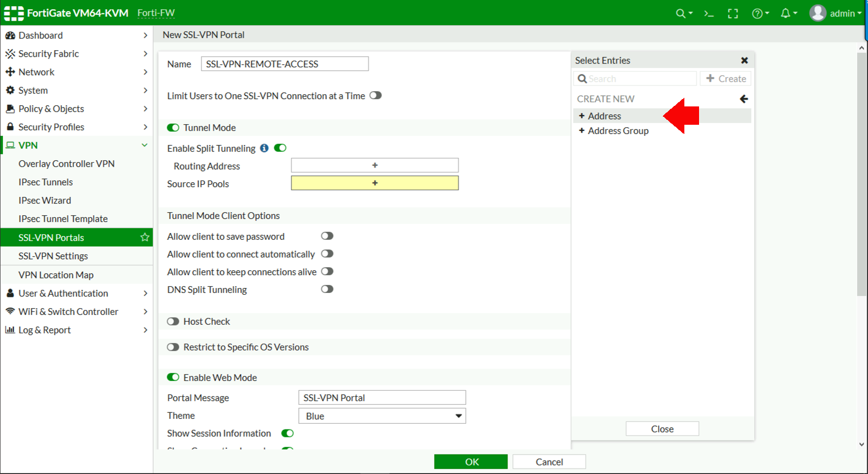The image size is (868, 474).
Task: Click the plus in Routing Address field
Action: tap(375, 165)
